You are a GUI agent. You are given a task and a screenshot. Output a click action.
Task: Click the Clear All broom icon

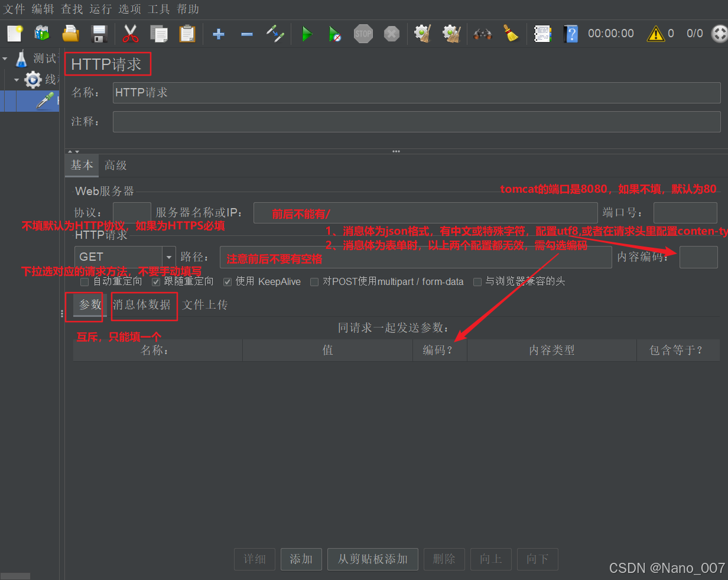511,34
